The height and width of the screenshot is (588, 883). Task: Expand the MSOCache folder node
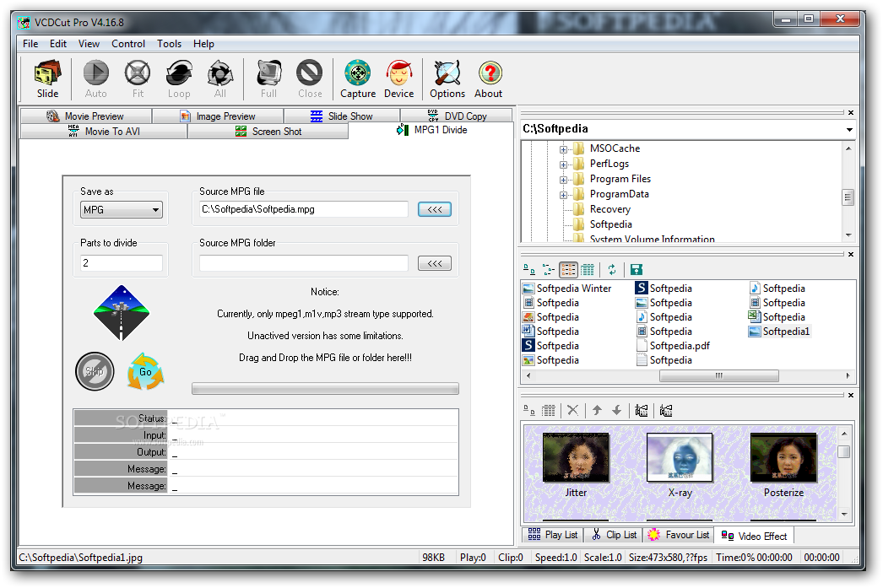click(562, 149)
